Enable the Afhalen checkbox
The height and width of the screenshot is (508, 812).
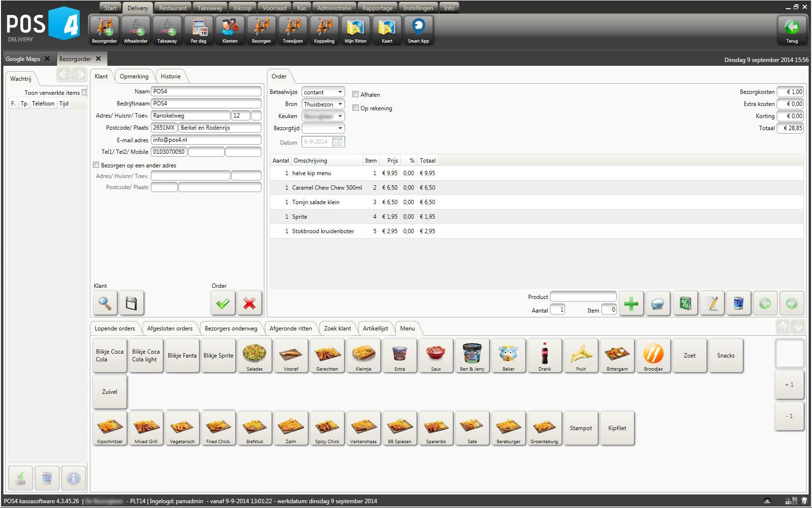click(356, 94)
